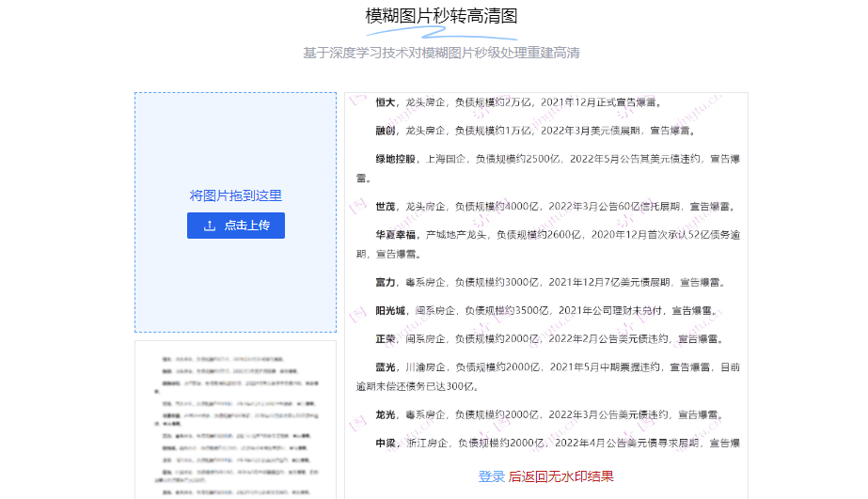Screen dimensions: 868x499
Task: Open the 登录 login link
Action: tap(492, 476)
